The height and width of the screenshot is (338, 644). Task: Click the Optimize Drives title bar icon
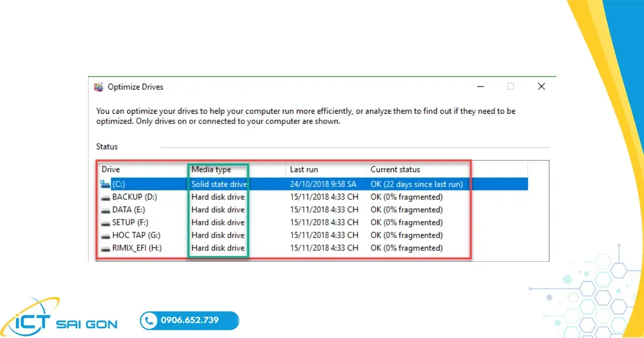coord(99,87)
